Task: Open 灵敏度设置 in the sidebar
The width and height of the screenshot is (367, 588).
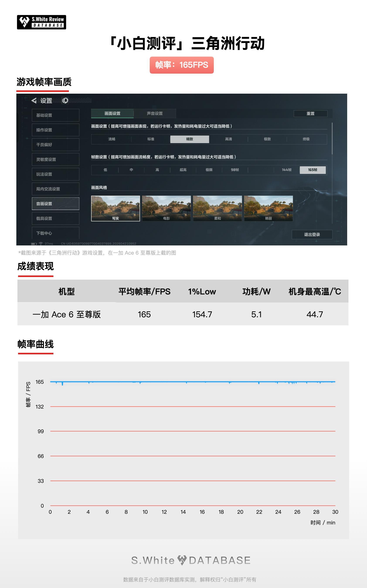Action: 56,159
